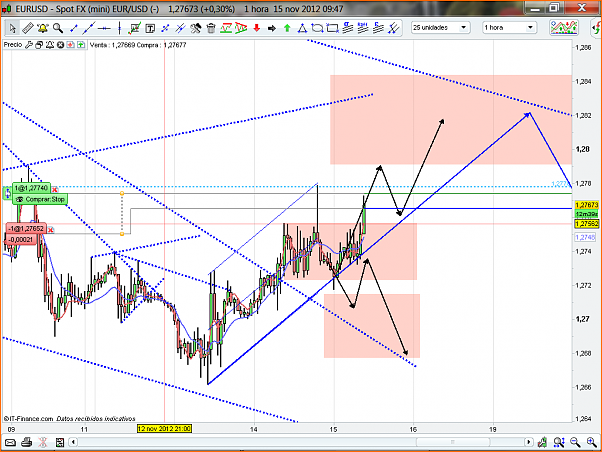602x452 pixels.
Task: Click the 'Comprar Stop' order label
Action: (x=40, y=199)
